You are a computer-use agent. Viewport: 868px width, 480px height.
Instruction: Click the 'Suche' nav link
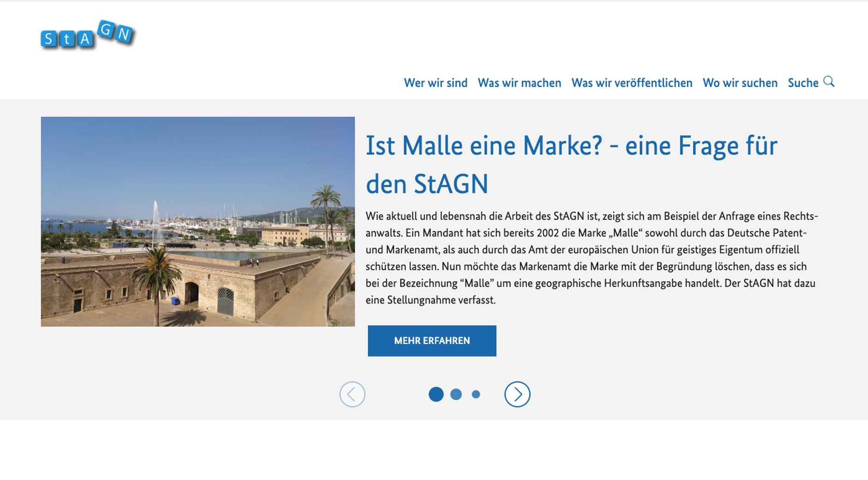coord(803,83)
